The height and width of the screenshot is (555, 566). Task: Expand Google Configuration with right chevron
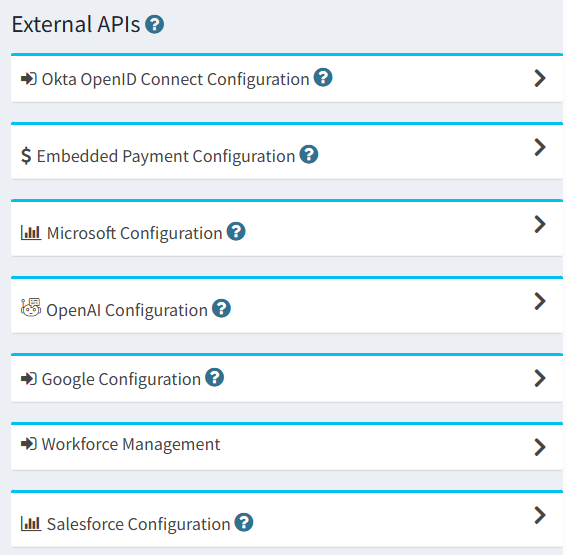coord(540,378)
